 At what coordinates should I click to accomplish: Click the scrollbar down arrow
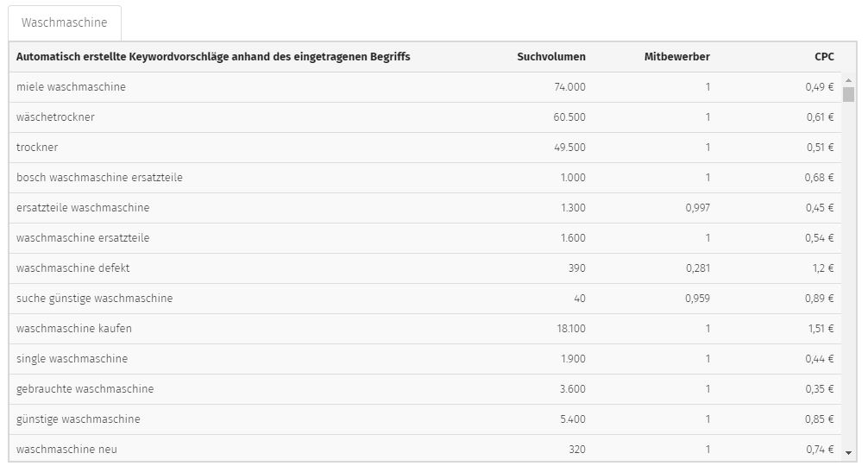849,453
